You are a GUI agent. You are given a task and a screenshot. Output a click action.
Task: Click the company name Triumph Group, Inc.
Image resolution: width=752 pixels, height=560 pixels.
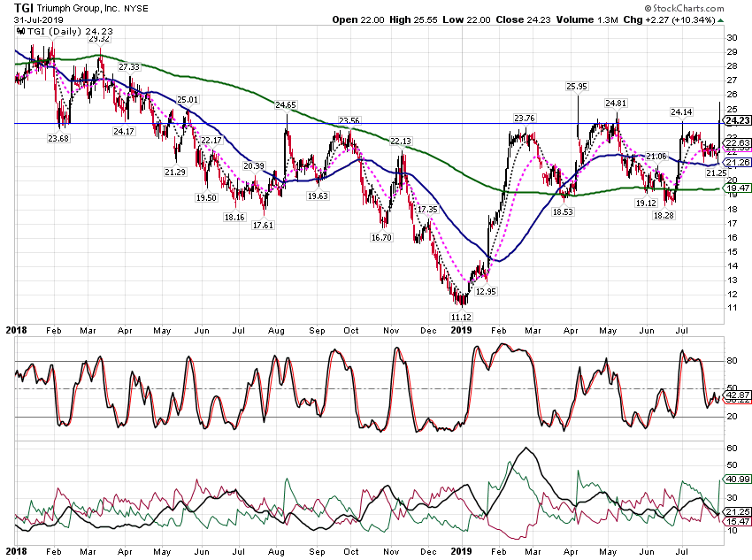click(x=78, y=9)
